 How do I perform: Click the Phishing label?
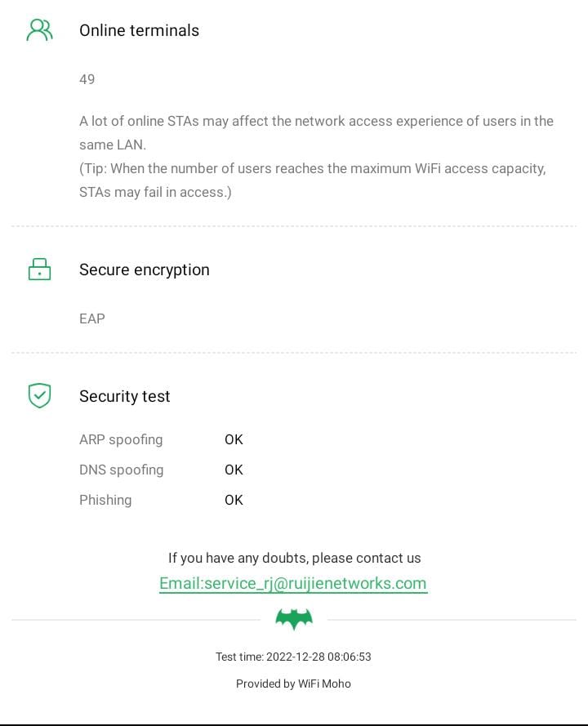click(105, 500)
